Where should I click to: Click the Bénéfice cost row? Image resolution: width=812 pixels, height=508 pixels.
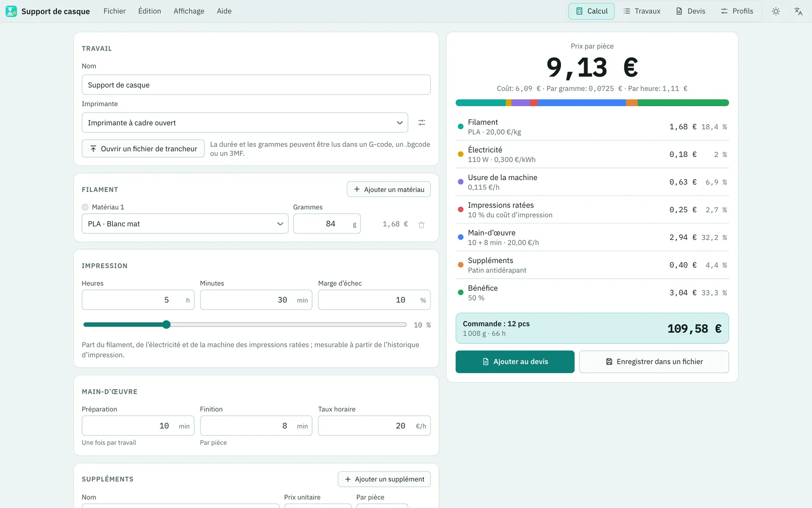592,293
